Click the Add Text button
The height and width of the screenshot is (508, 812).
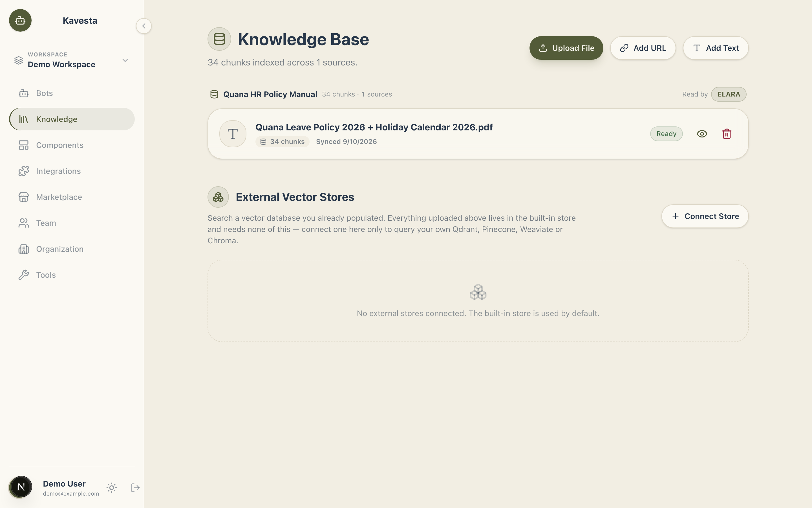[x=716, y=48]
